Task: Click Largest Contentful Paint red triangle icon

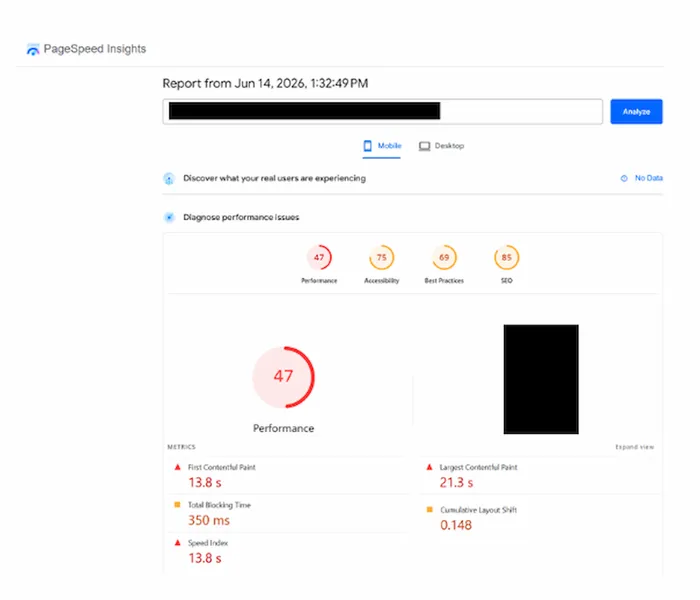Action: [x=429, y=467]
